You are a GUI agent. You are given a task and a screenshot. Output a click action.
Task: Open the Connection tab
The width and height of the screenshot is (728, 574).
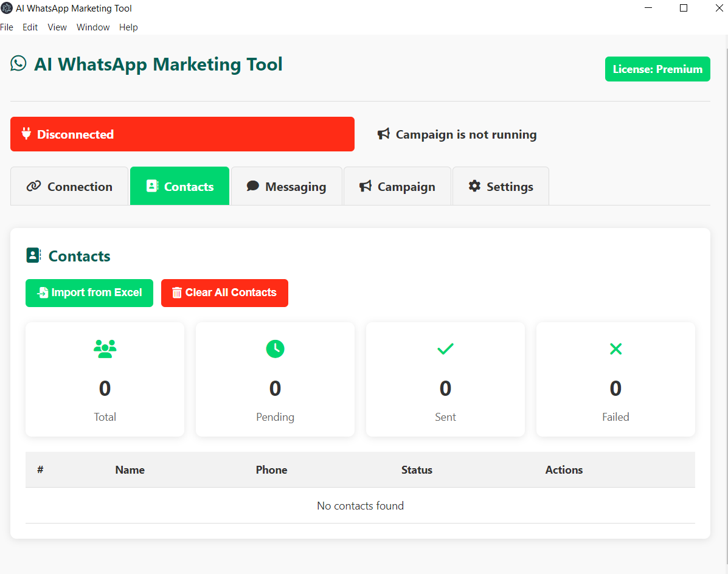[x=69, y=186]
